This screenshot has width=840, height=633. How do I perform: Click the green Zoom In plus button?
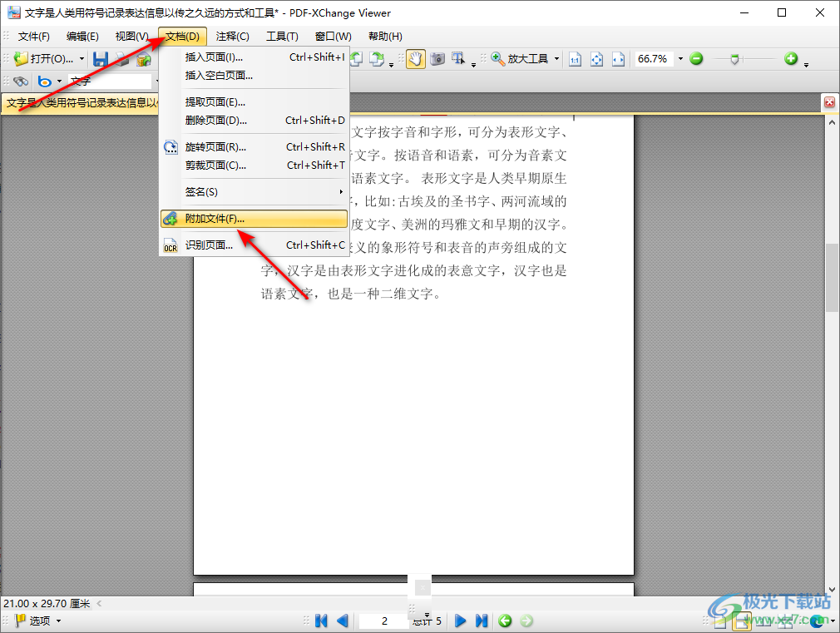[791, 58]
